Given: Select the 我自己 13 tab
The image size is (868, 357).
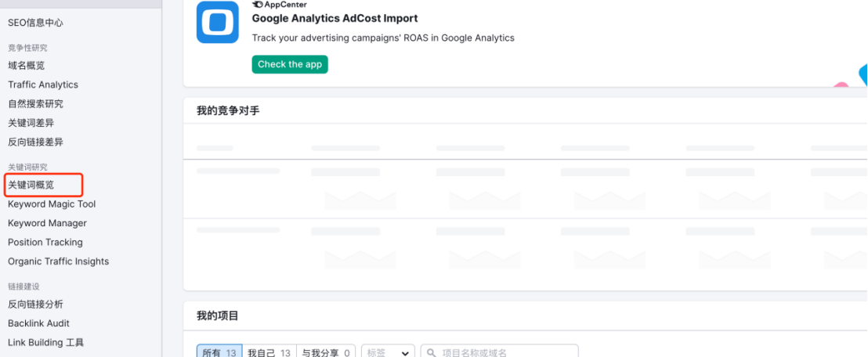Looking at the screenshot, I should point(269,352).
